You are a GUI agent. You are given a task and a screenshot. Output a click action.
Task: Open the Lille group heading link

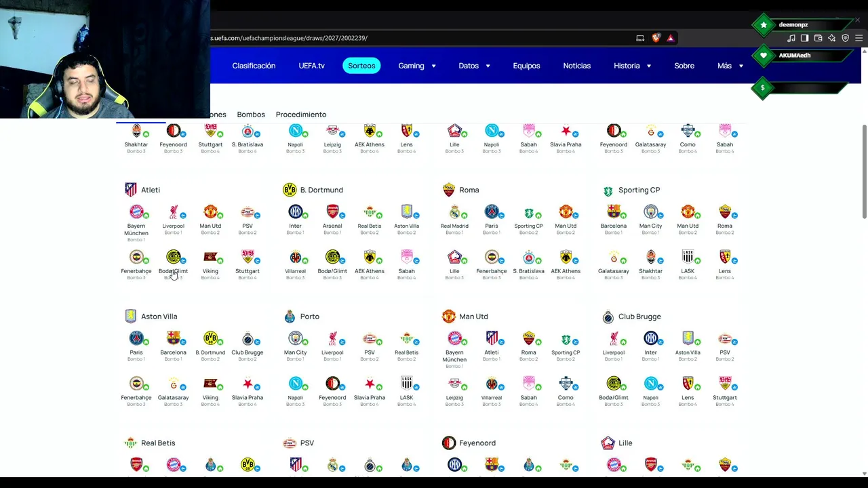coord(625,443)
